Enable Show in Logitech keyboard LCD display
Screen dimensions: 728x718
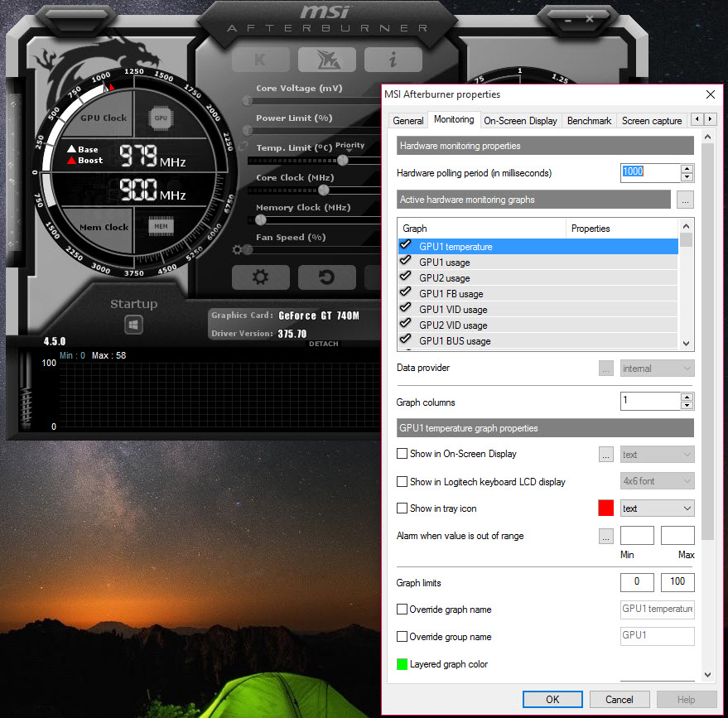tap(402, 482)
